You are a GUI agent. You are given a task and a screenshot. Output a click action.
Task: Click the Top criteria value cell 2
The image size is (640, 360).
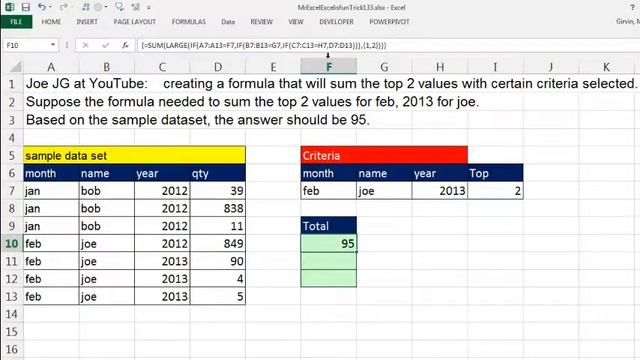pos(495,191)
